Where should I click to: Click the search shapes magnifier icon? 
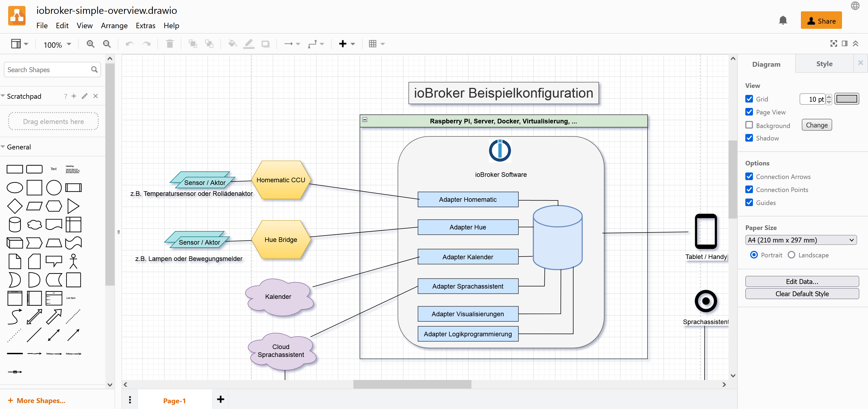click(94, 69)
